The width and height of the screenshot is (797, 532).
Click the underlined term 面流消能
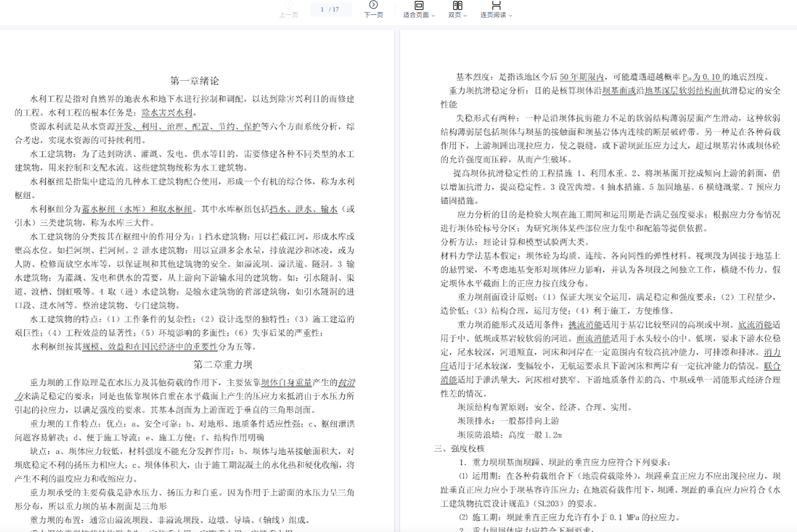coord(593,338)
